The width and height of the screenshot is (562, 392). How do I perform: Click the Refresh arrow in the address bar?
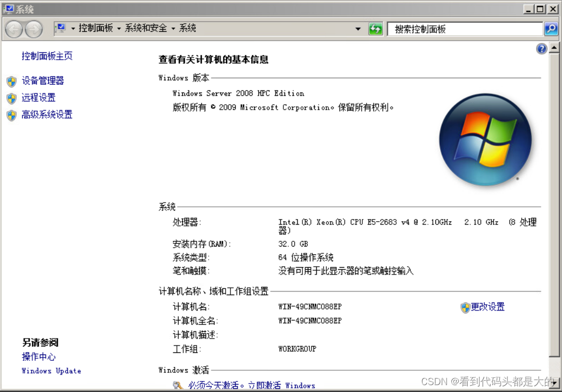pyautogui.click(x=376, y=29)
